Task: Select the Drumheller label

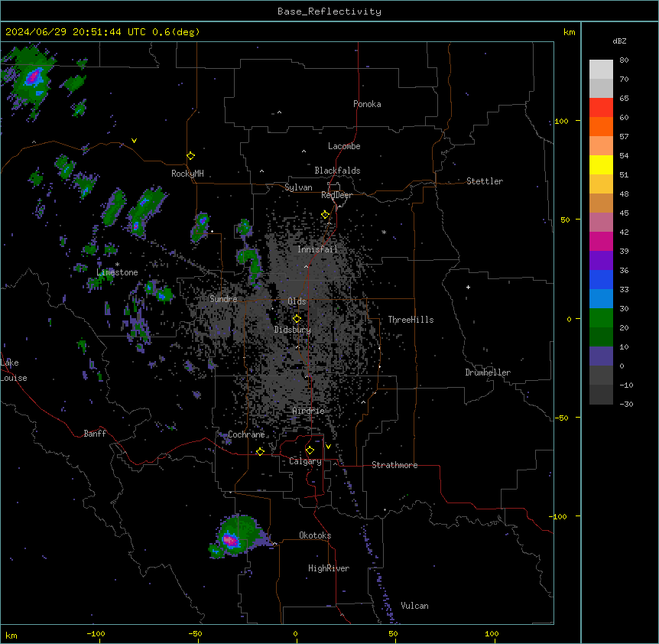Action: tap(488, 372)
